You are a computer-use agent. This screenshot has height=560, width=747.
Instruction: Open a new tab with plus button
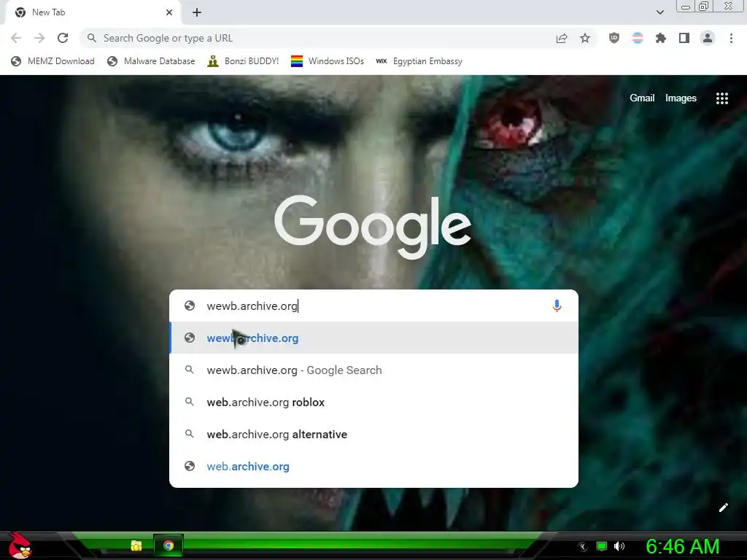click(x=197, y=12)
